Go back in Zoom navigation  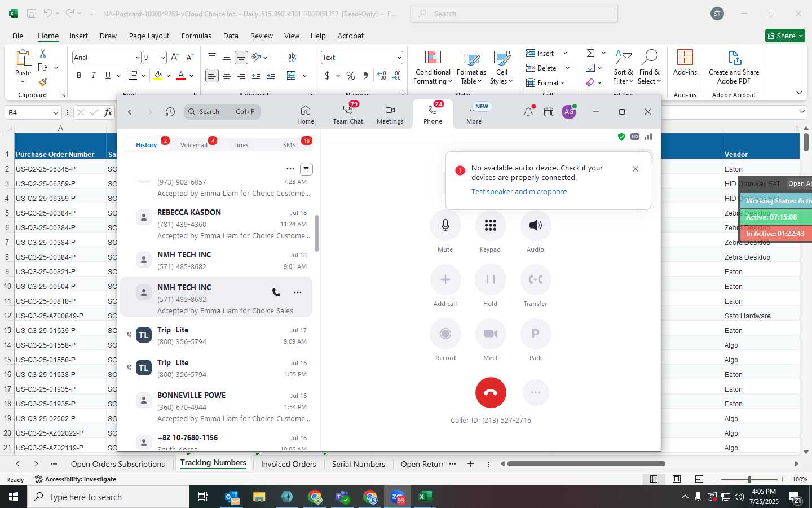(x=130, y=112)
